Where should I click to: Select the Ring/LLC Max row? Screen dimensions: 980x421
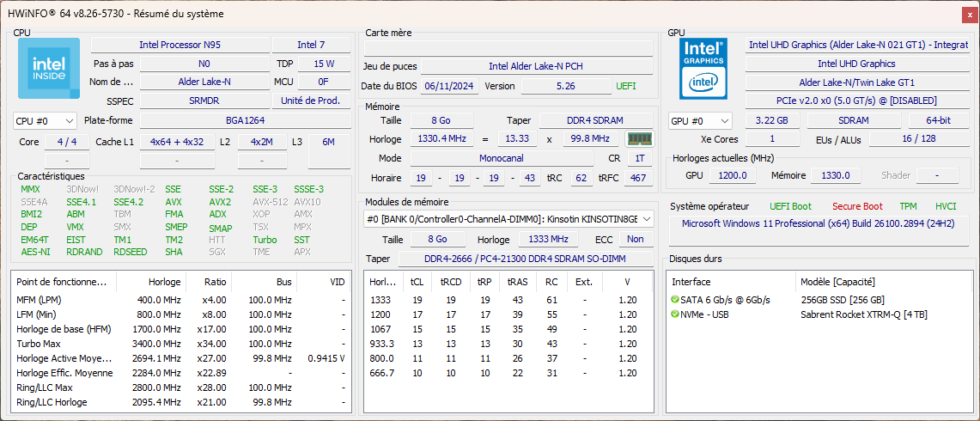click(180, 387)
